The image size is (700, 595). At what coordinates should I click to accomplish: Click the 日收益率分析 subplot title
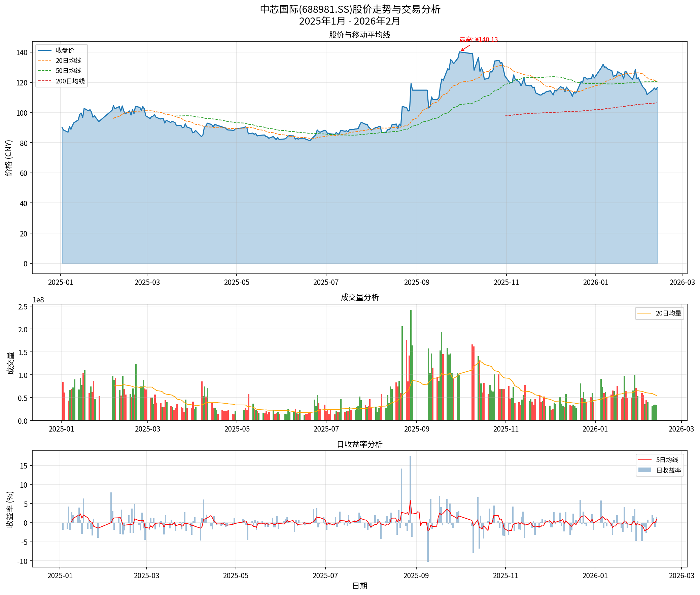tap(359, 444)
